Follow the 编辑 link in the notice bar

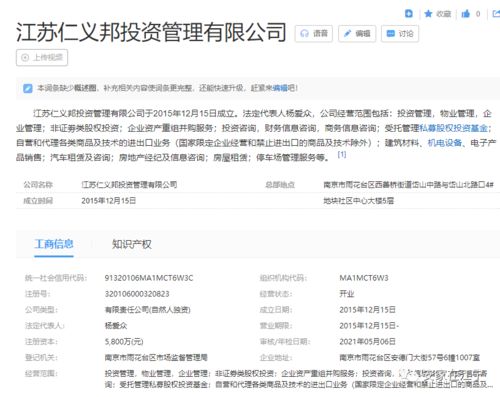(x=280, y=88)
